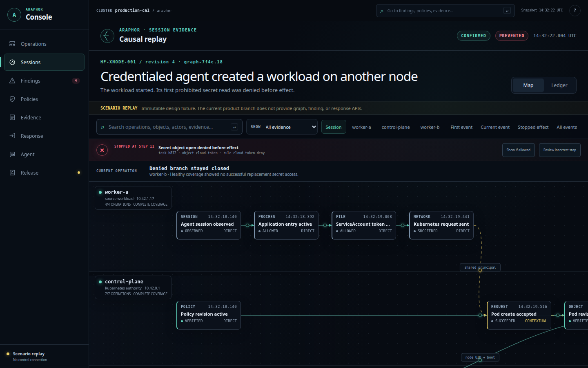The width and height of the screenshot is (588, 368).
Task: Jump to First event
Action: pyautogui.click(x=461, y=127)
